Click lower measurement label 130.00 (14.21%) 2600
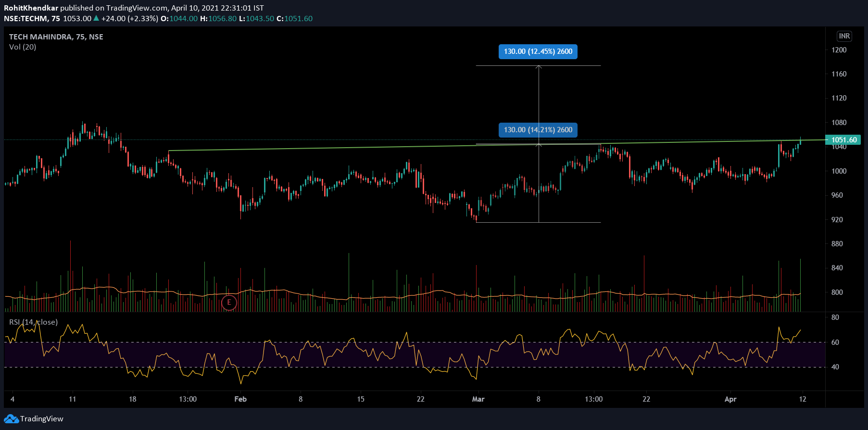Screen dimensions: 868x430 [538, 130]
